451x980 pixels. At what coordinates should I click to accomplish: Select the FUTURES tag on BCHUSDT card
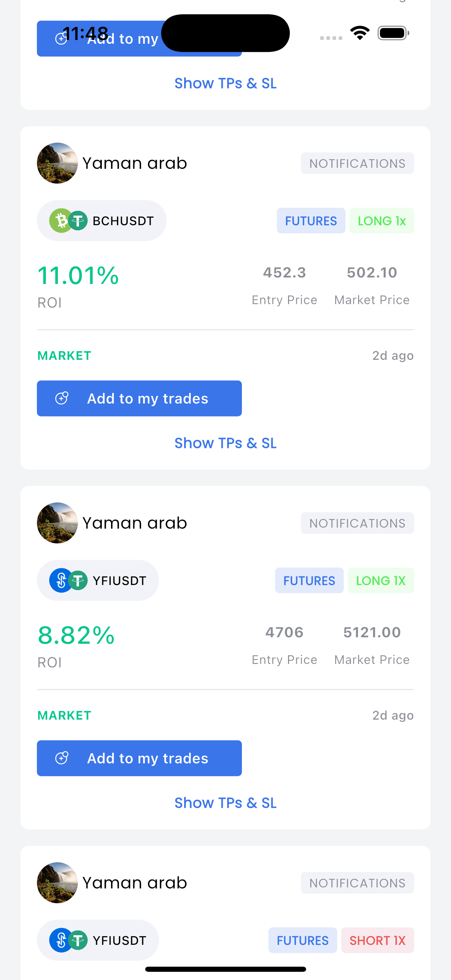coord(311,221)
